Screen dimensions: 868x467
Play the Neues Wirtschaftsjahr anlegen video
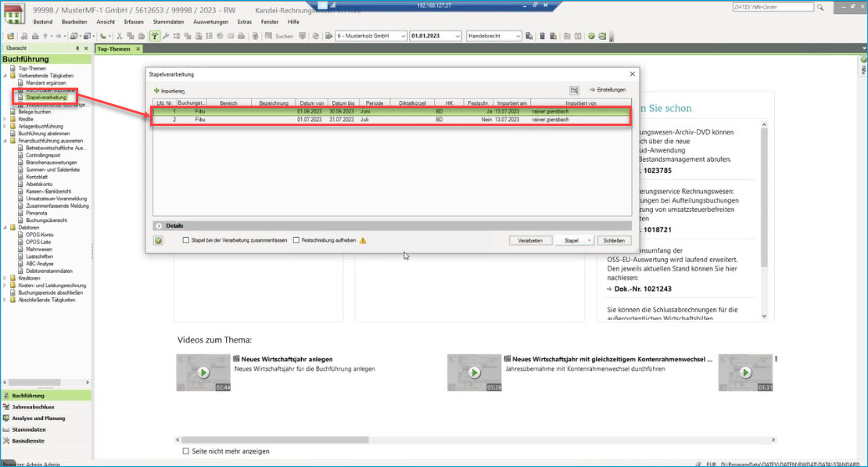click(x=203, y=373)
